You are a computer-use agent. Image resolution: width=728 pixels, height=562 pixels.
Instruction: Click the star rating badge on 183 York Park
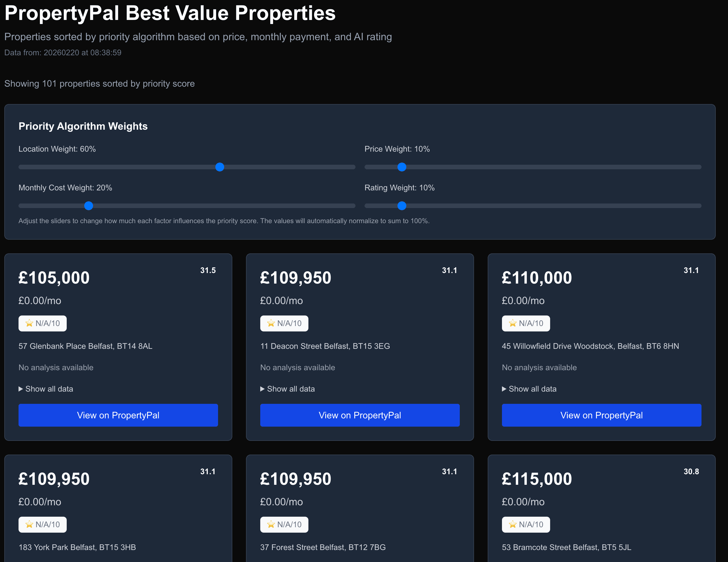pyautogui.click(x=42, y=524)
